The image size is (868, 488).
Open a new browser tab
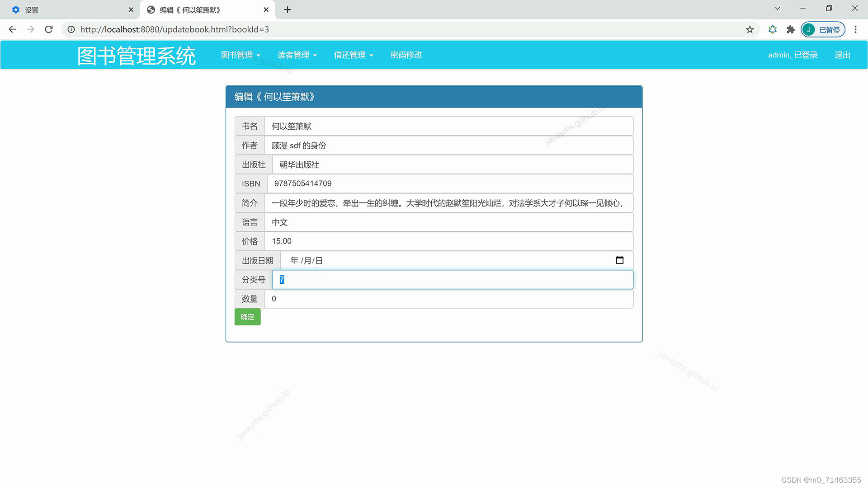(x=288, y=9)
